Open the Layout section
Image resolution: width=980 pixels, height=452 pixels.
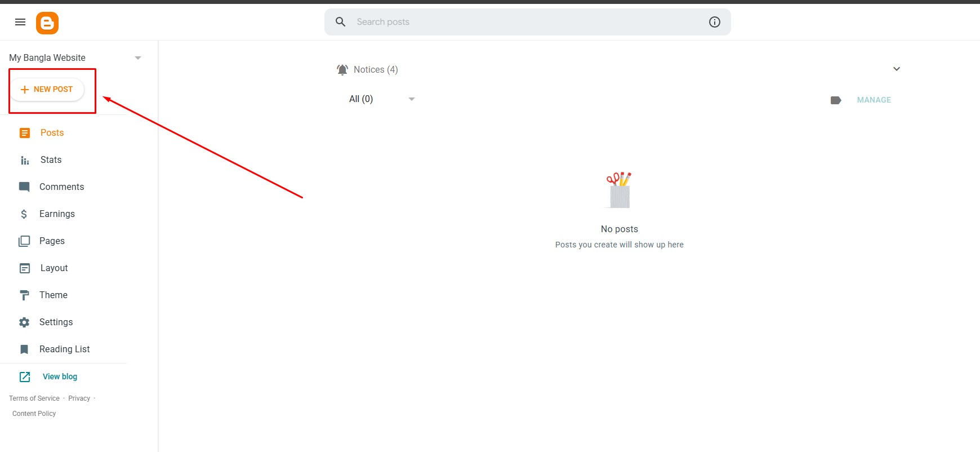coord(54,268)
